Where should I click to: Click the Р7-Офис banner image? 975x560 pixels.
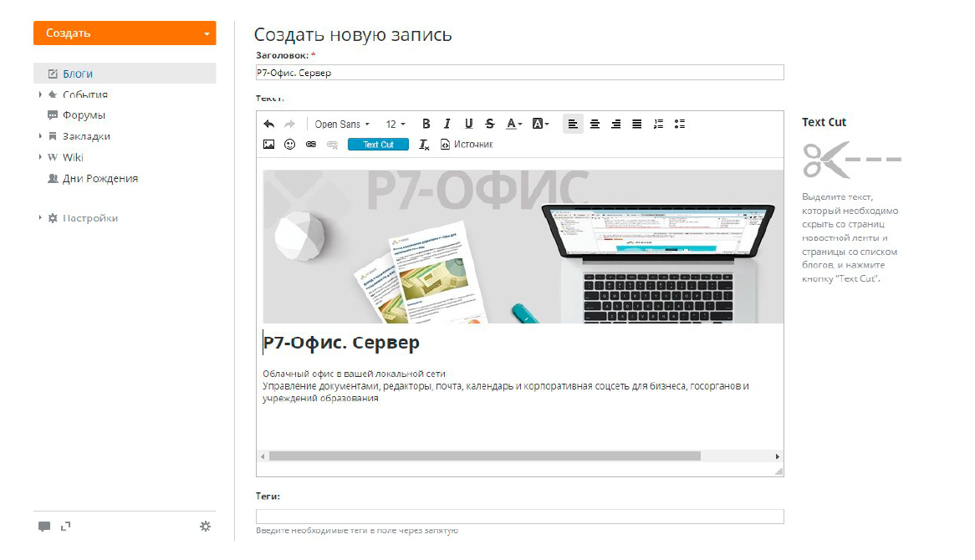(523, 246)
